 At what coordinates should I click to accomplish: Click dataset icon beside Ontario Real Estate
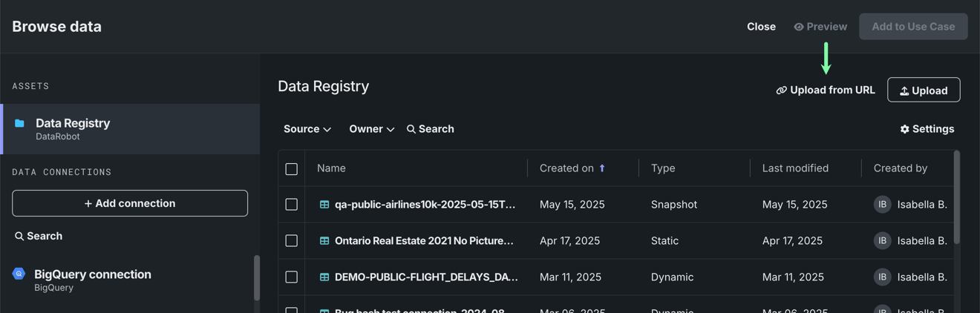pos(324,241)
